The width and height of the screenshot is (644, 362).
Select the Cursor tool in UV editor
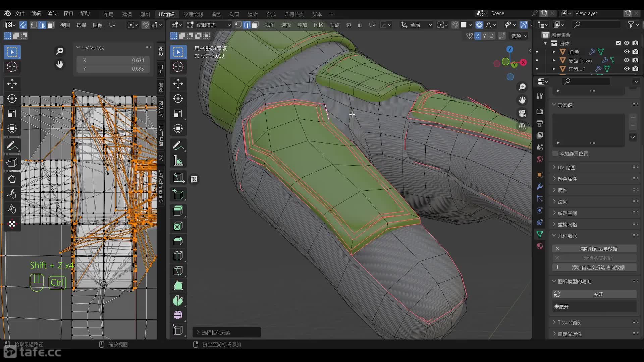coord(12,67)
